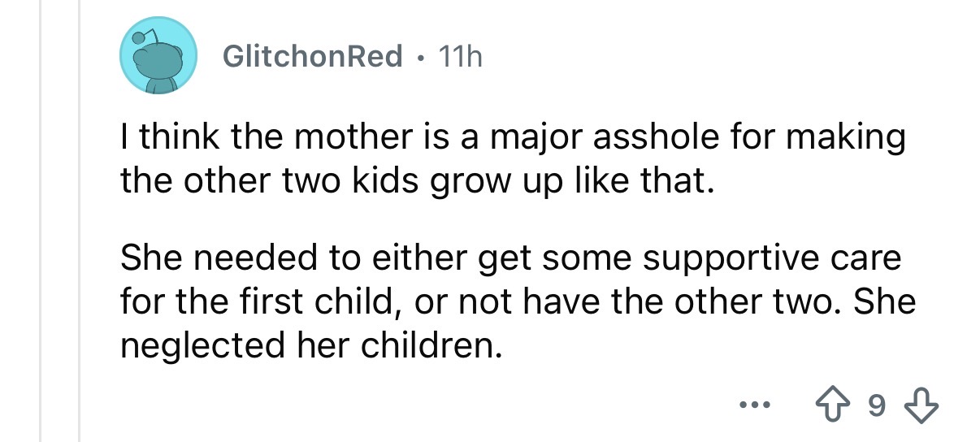Open the GlitchonRed user profile link

pos(312,56)
